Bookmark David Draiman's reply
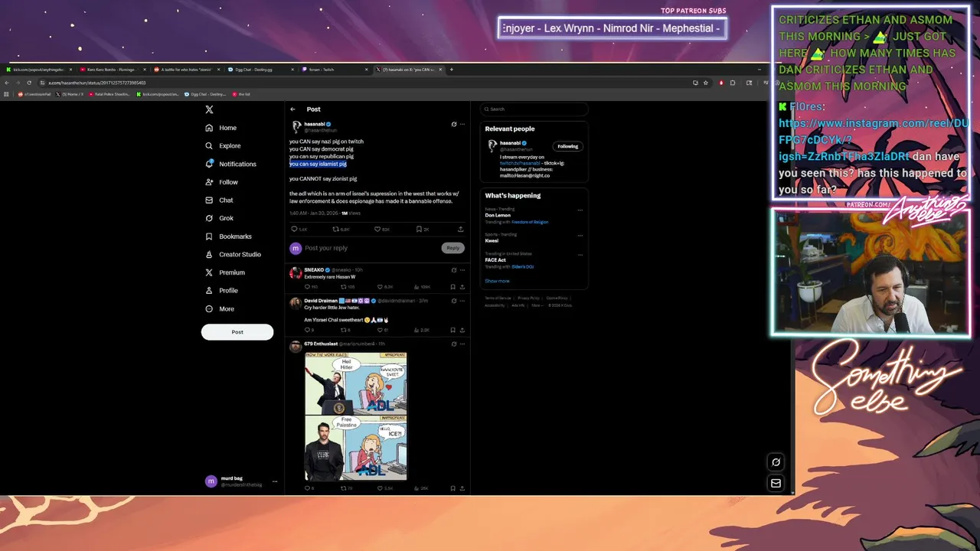This screenshot has width=980, height=551. click(452, 330)
